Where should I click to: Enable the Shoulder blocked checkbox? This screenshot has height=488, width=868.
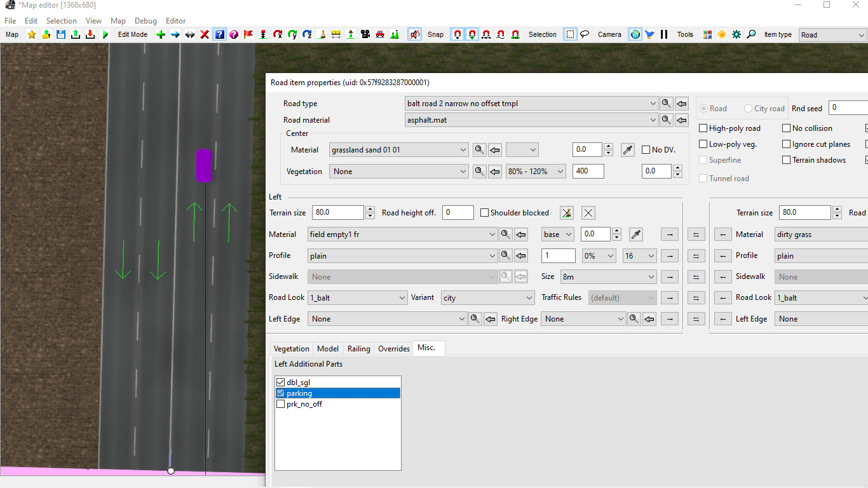(x=485, y=213)
